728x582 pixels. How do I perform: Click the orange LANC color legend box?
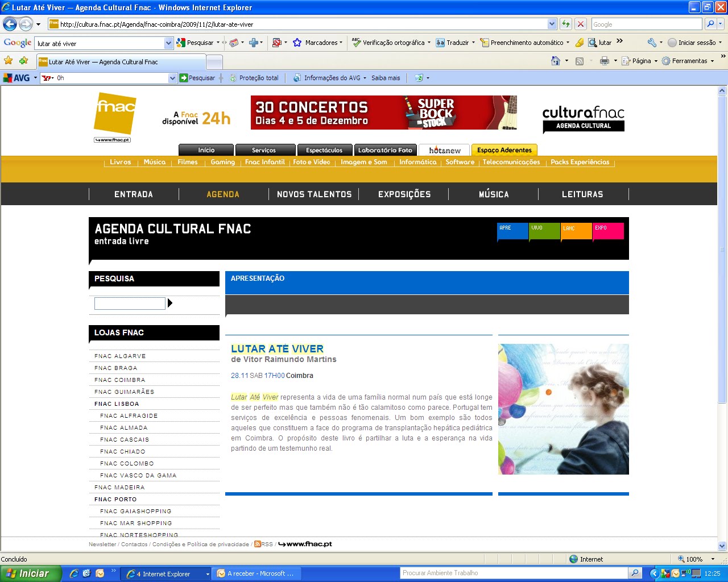[x=576, y=231]
